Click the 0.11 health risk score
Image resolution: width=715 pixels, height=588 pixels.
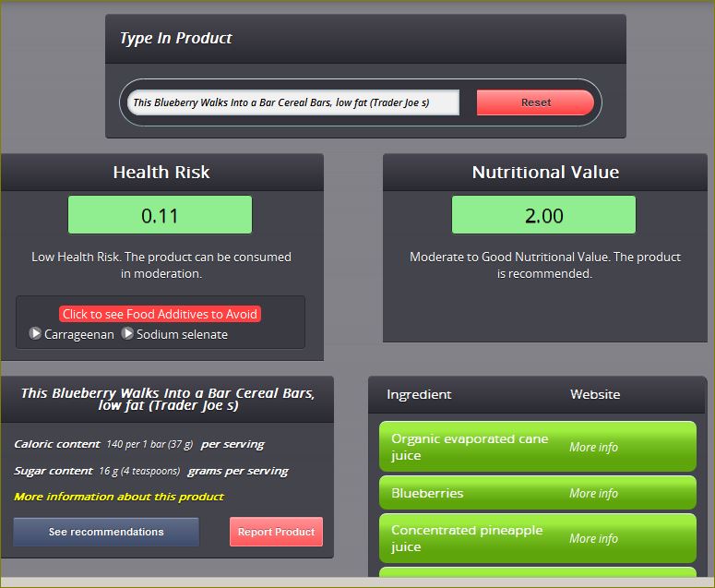tap(160, 215)
